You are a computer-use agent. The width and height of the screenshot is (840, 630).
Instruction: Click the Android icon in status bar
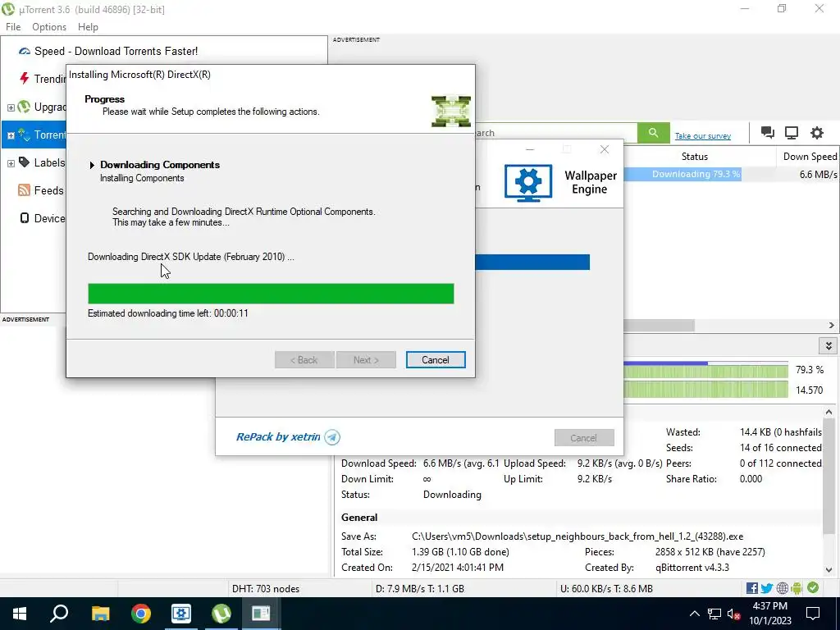(797, 588)
